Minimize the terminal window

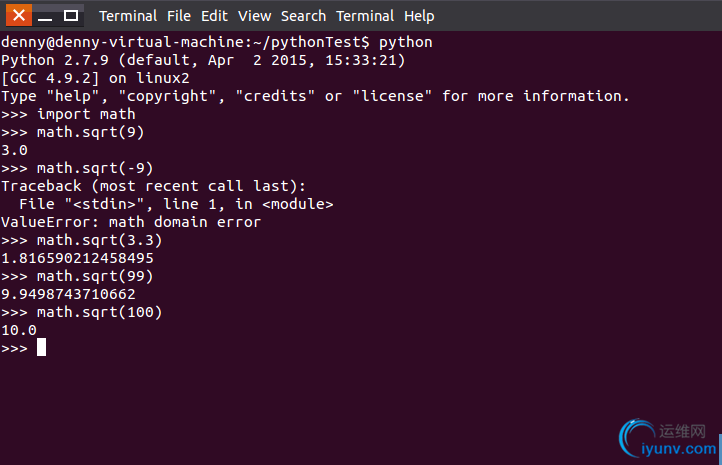(45, 16)
